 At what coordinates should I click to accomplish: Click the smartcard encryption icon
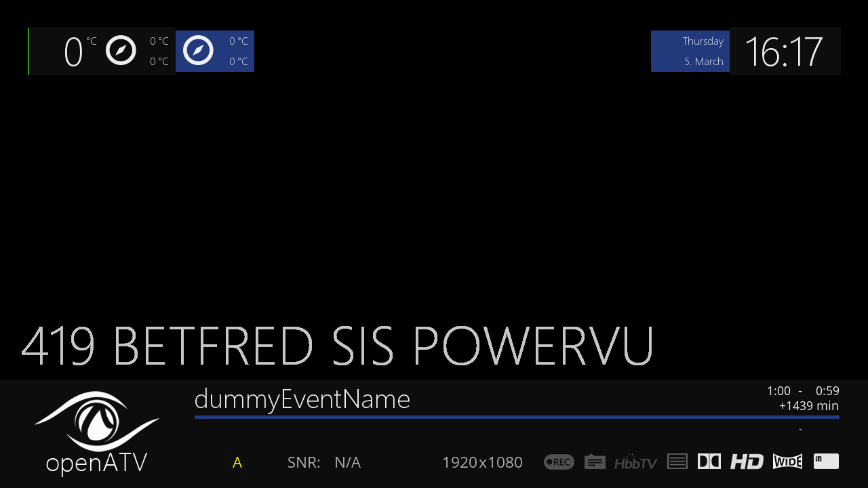tap(826, 462)
